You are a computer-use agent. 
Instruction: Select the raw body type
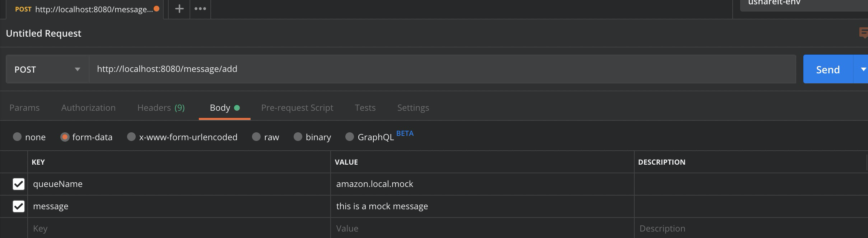coord(256,137)
